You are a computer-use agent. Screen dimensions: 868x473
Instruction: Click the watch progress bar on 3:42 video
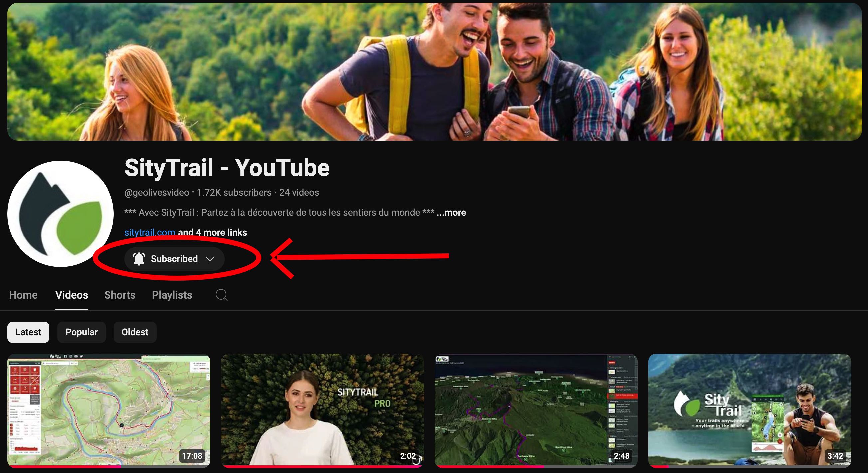coord(750,466)
